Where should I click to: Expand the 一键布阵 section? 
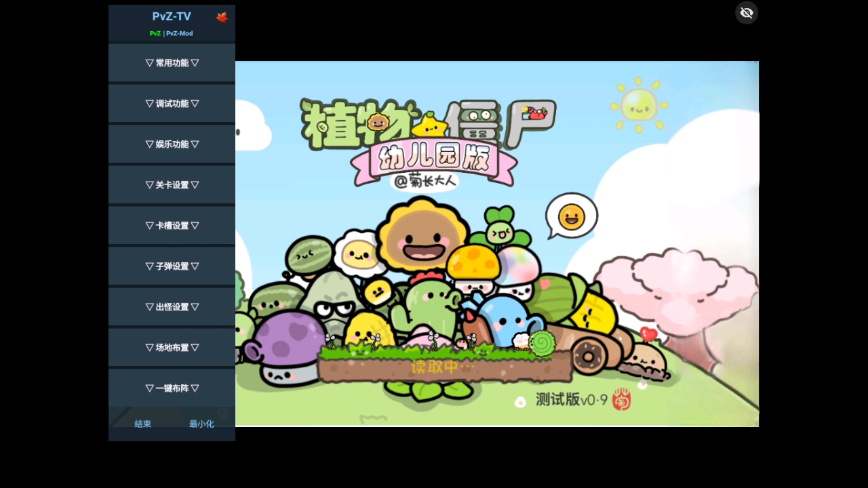pyautogui.click(x=172, y=388)
